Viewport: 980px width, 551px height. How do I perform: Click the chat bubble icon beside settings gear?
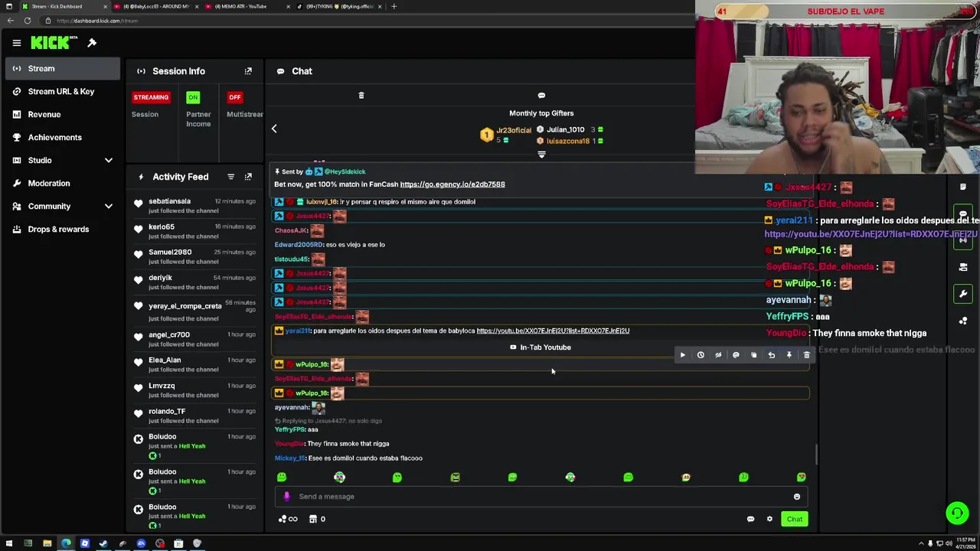750,520
